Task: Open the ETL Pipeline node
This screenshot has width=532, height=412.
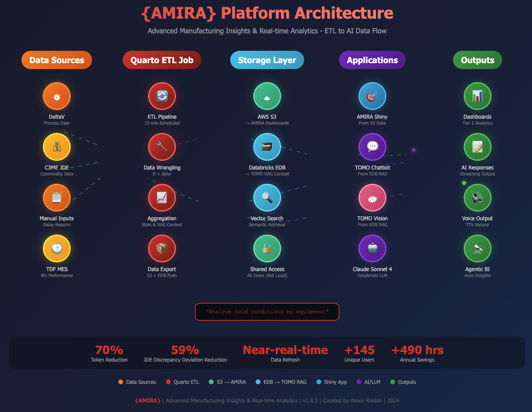Action: pyautogui.click(x=162, y=96)
